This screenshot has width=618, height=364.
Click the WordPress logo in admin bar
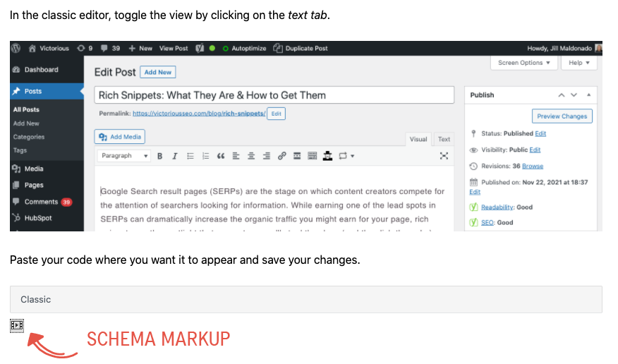16,48
